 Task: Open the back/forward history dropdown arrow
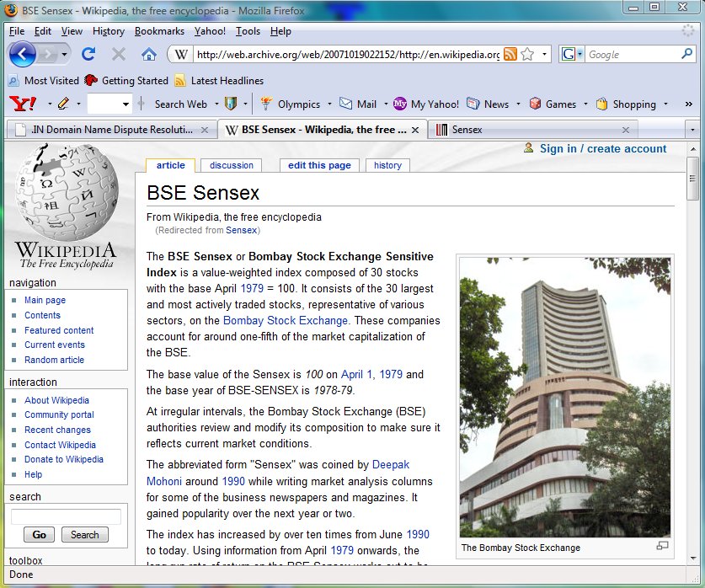tap(64, 55)
